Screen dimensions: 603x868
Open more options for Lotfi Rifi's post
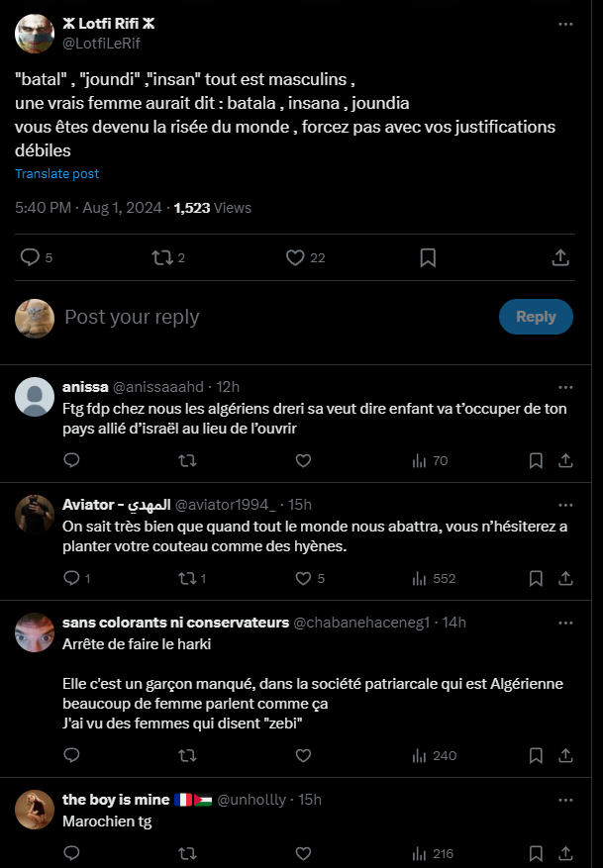[564, 24]
